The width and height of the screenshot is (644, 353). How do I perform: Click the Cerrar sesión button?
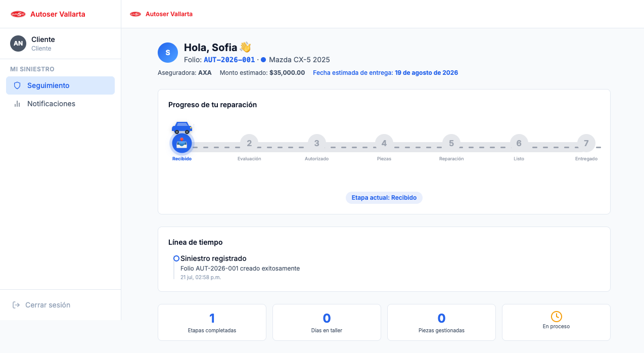(x=60, y=305)
